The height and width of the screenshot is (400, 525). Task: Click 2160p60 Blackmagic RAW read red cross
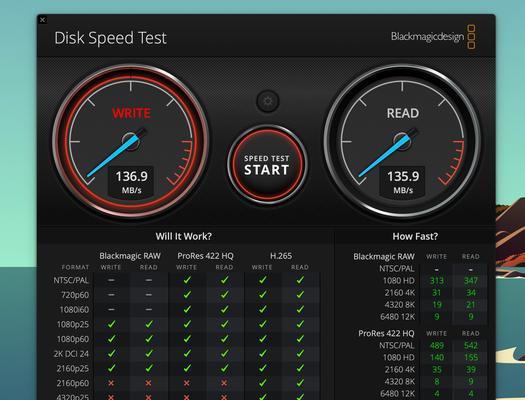pos(149,383)
